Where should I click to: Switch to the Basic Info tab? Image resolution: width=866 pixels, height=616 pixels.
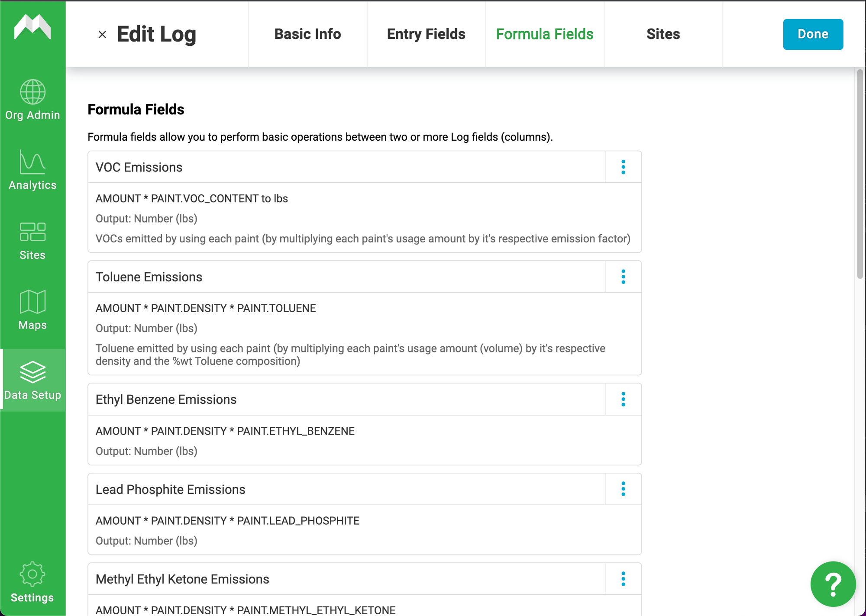pyautogui.click(x=308, y=34)
